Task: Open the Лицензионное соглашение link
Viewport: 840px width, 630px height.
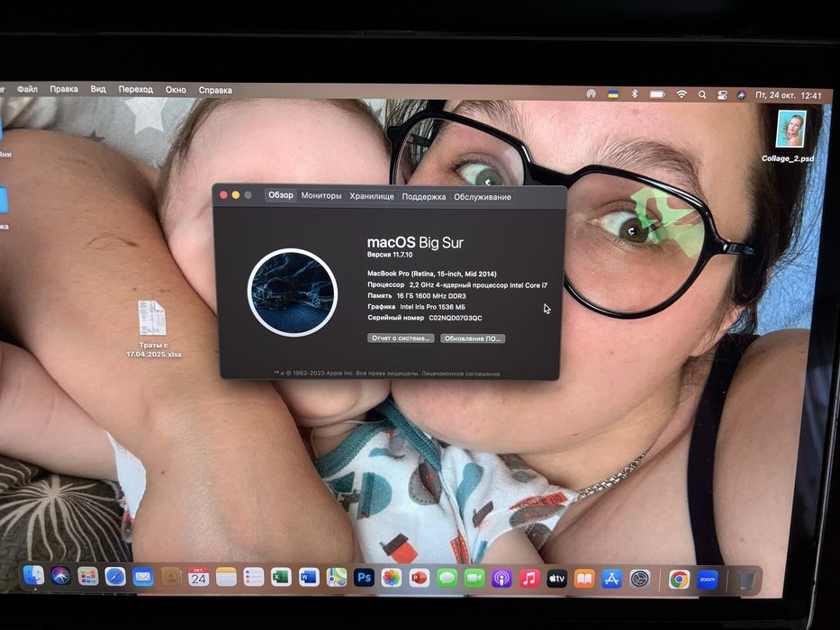Action: [461, 373]
